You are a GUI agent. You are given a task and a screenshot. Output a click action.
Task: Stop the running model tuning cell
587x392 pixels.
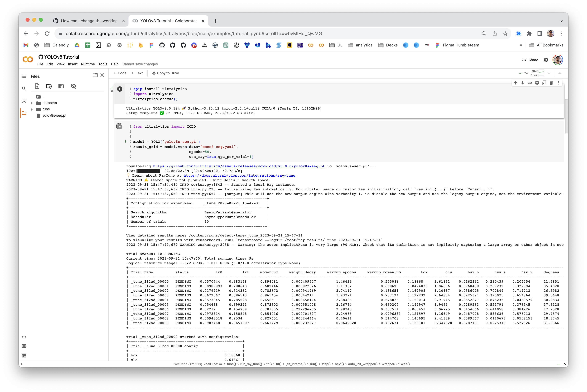coord(120,126)
